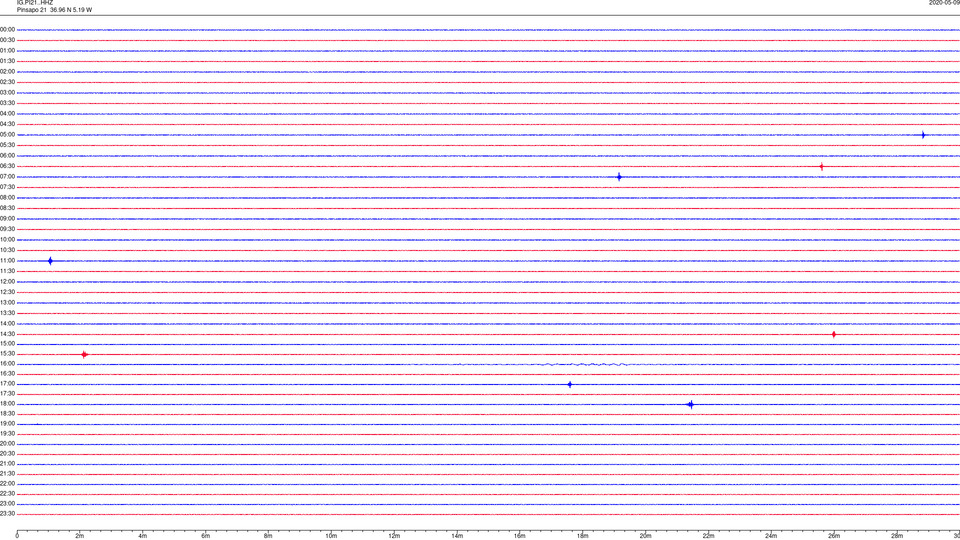Click the '2m' minute axis label
The height and width of the screenshot is (540, 960).
[80, 536]
